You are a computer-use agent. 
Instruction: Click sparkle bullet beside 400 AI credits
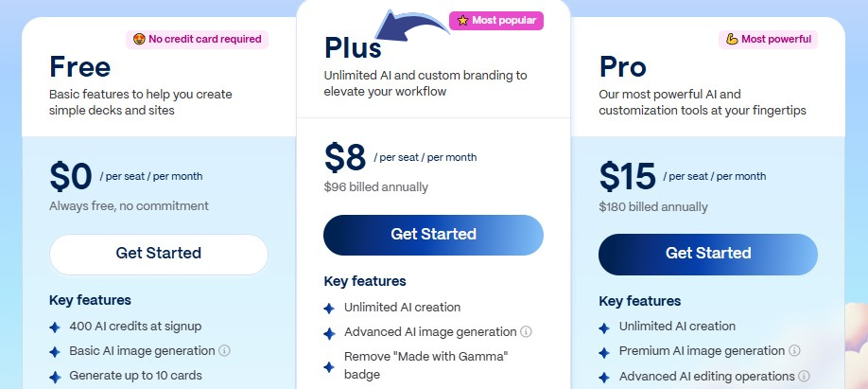click(x=54, y=327)
